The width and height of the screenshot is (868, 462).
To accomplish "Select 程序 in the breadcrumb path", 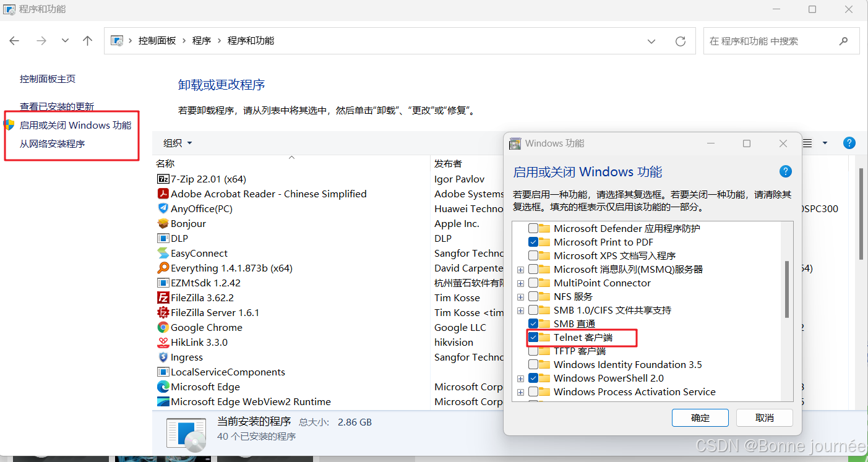I will point(202,41).
